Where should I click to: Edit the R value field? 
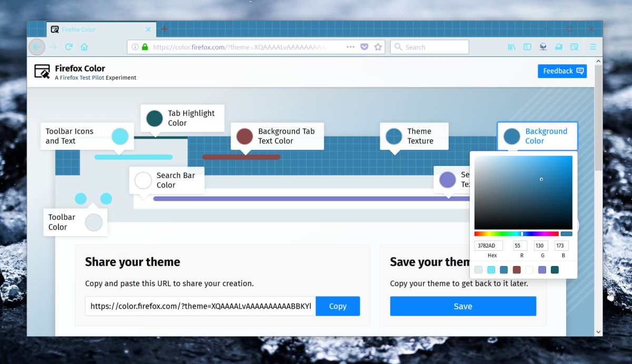pyautogui.click(x=520, y=245)
